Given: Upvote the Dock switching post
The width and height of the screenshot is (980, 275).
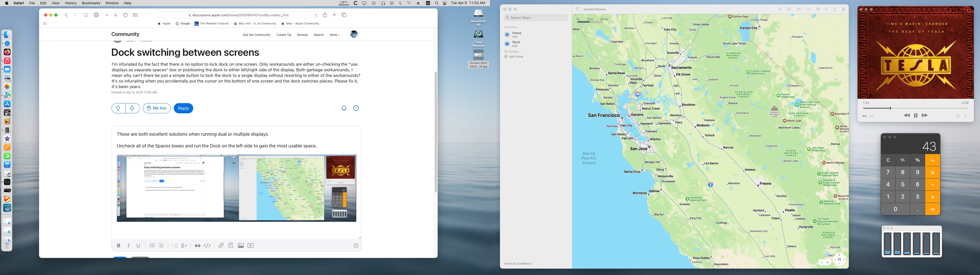Looking at the screenshot, I should [x=118, y=108].
